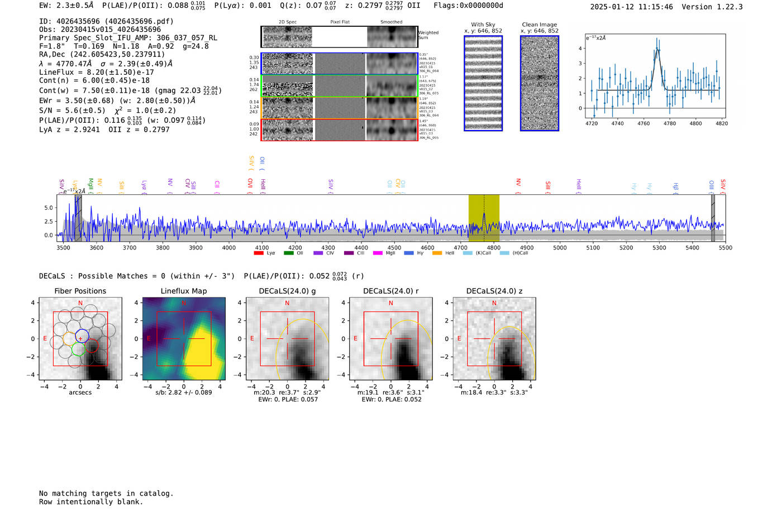Click the blue-bordered 2D spectrum row
782x532 pixels.
tap(339, 64)
